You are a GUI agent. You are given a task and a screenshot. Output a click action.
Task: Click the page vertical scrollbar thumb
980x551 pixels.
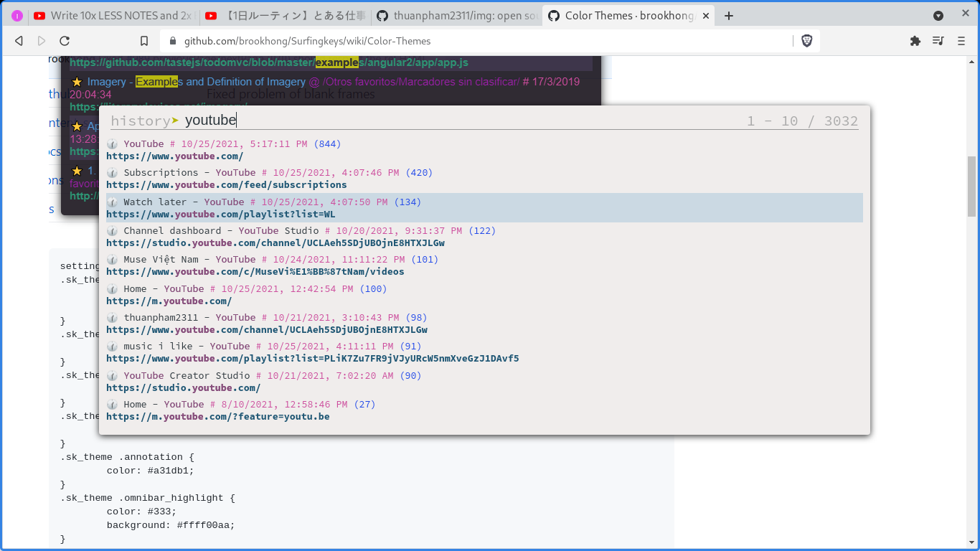(x=972, y=186)
